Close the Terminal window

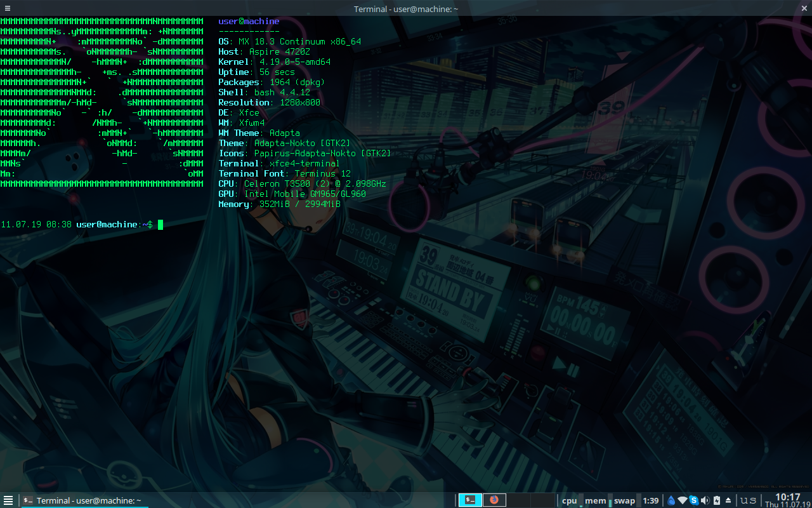[x=804, y=8]
